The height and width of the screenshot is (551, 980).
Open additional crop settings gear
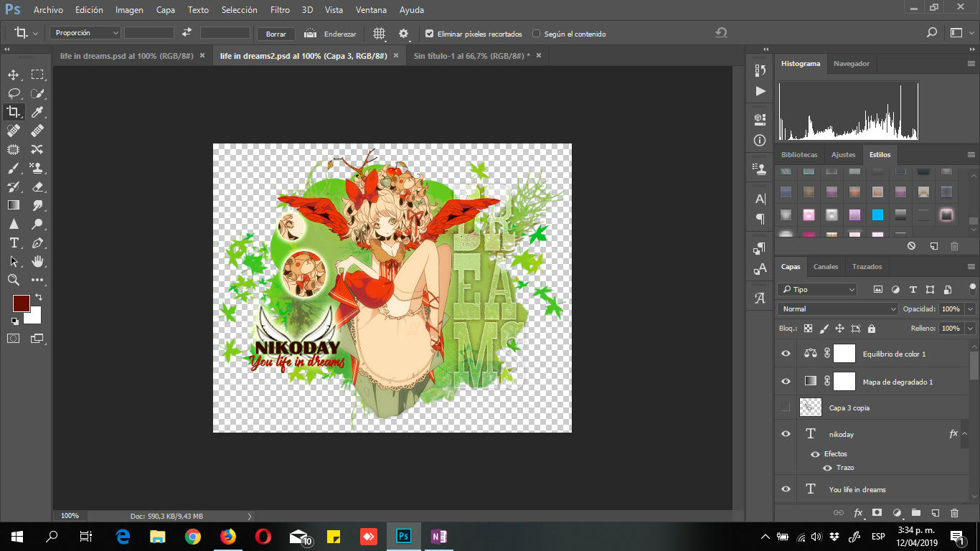404,33
